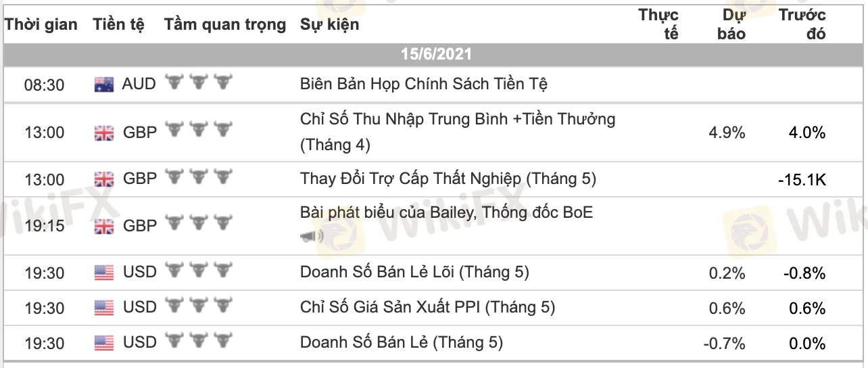Image resolution: width=868 pixels, height=368 pixels.
Task: Click the Tầm quan trọng column header
Action: [x=225, y=25]
